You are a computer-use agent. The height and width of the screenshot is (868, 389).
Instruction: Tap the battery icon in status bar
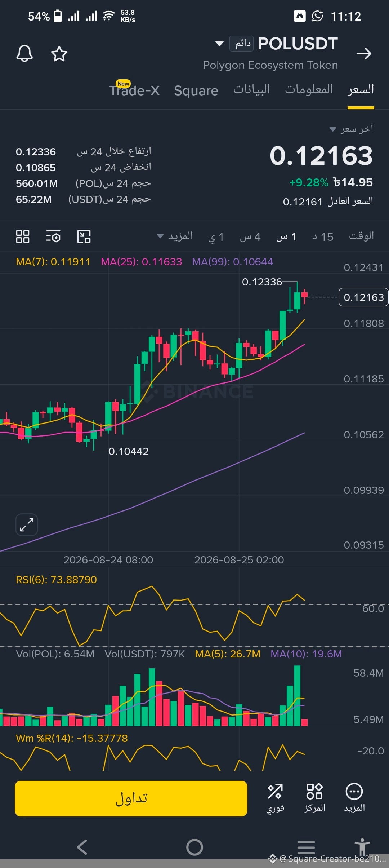tap(58, 16)
